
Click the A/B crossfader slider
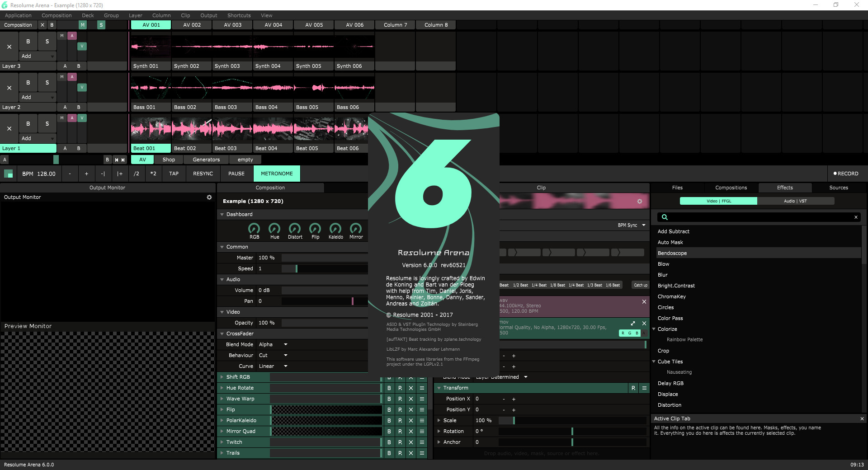[56, 160]
